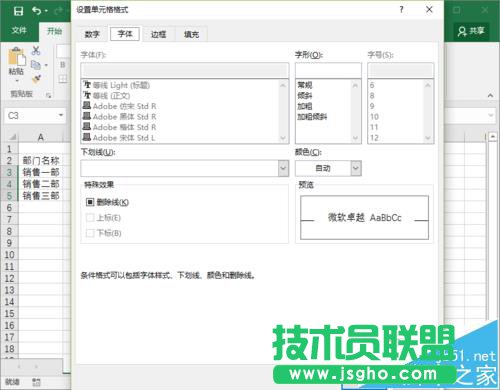
Task: Select row 10 header in worksheet
Action: click(x=9, y=255)
